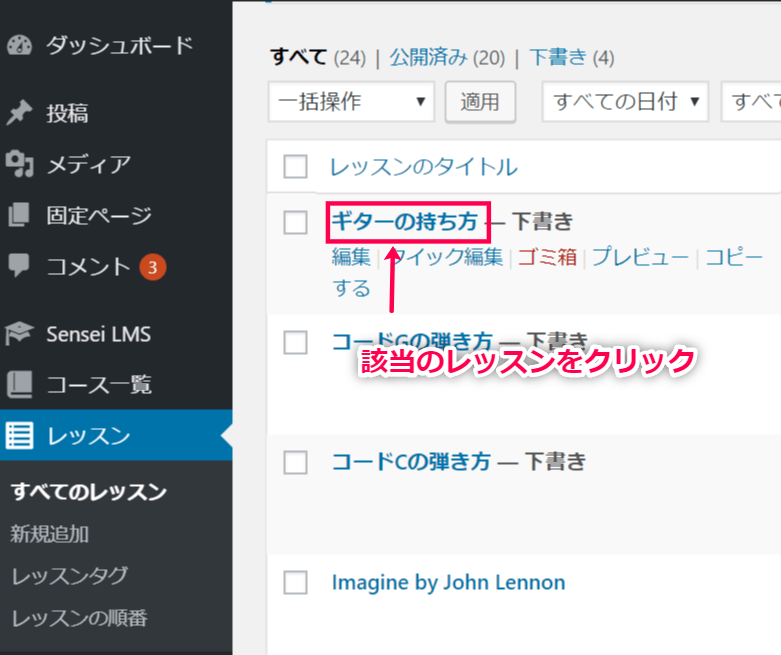Image resolution: width=781 pixels, height=655 pixels.
Task: Click the ゴミ箱 trash link
Action: (x=547, y=257)
